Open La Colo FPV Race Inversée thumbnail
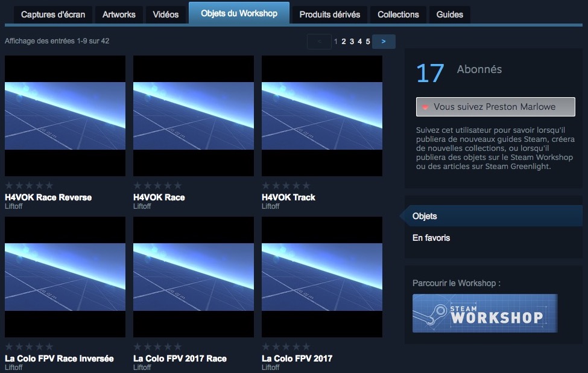 pos(65,277)
